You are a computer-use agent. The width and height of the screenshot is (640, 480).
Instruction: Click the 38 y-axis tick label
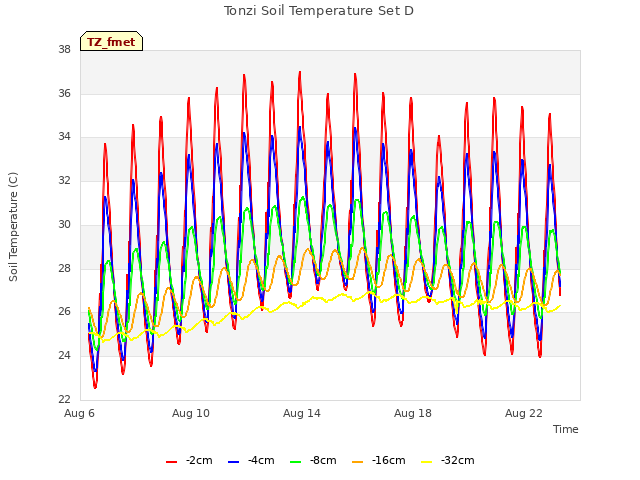[64, 50]
